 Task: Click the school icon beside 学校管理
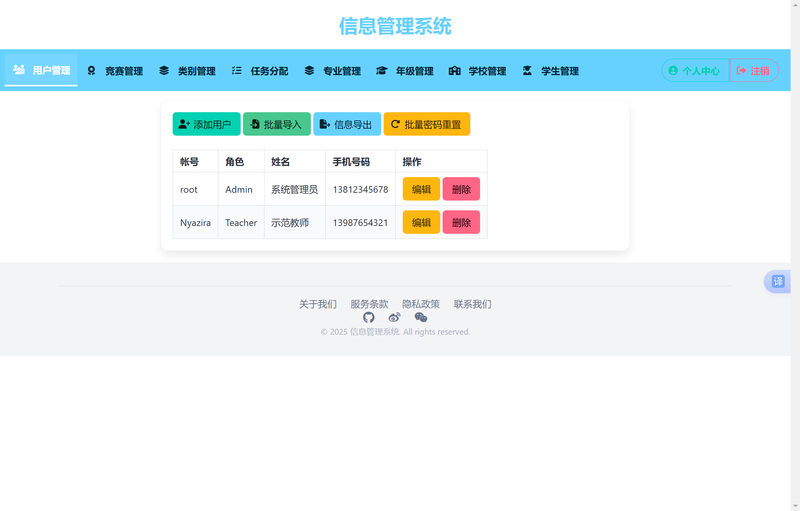click(455, 70)
